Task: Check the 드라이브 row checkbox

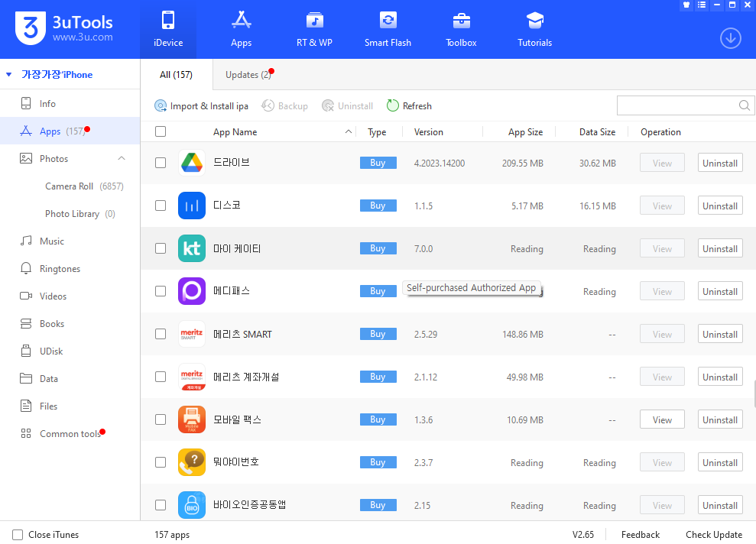Action: 161,163
